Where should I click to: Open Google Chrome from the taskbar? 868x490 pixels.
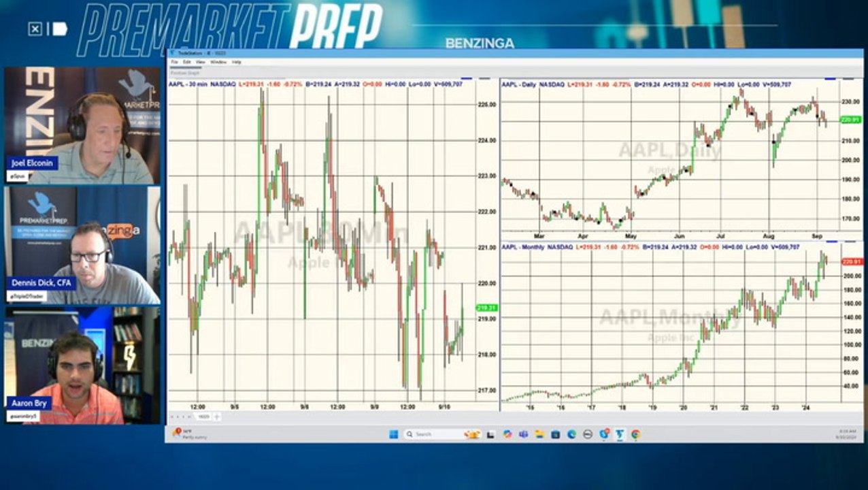pos(635,434)
